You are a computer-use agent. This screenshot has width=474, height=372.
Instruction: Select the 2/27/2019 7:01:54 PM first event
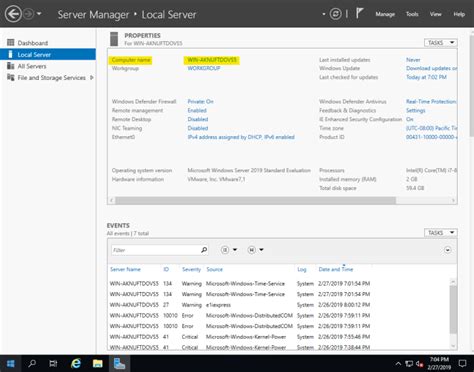[x=279, y=284]
